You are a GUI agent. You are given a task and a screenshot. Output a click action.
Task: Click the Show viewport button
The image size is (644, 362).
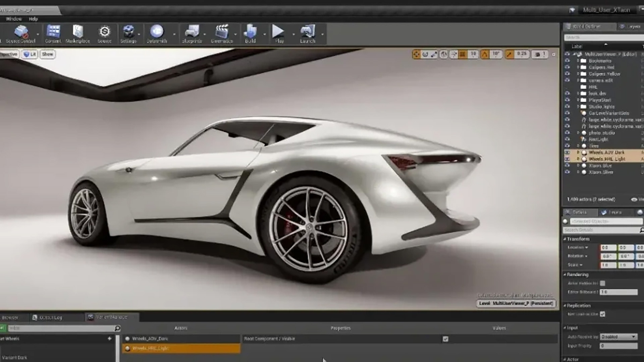click(47, 54)
